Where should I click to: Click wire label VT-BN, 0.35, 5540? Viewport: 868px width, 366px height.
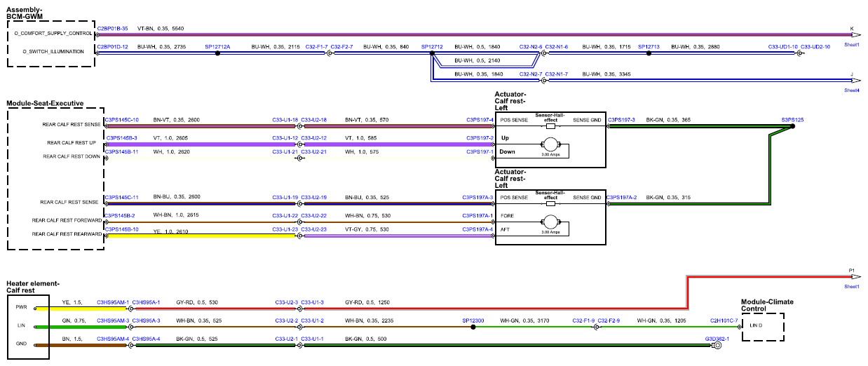(x=161, y=28)
